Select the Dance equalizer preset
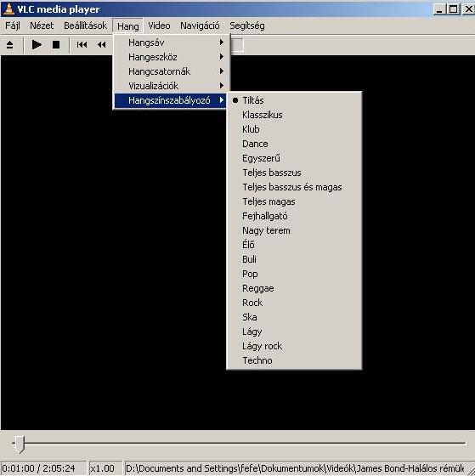The image size is (475, 476). tap(294, 144)
